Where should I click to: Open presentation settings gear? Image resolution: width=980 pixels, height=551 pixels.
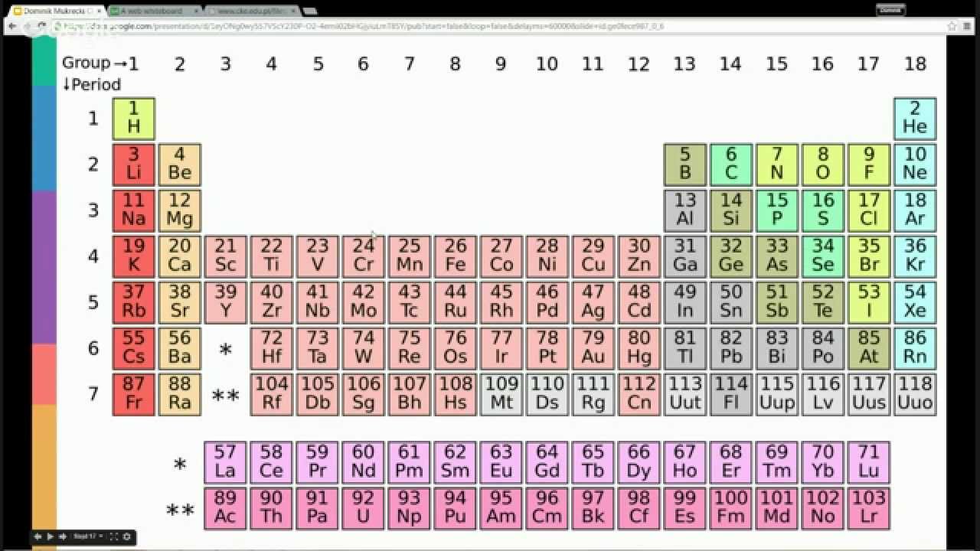[127, 536]
